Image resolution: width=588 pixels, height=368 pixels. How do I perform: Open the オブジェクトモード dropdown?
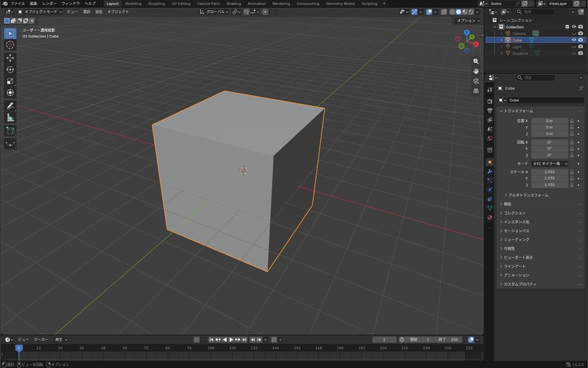pos(40,12)
